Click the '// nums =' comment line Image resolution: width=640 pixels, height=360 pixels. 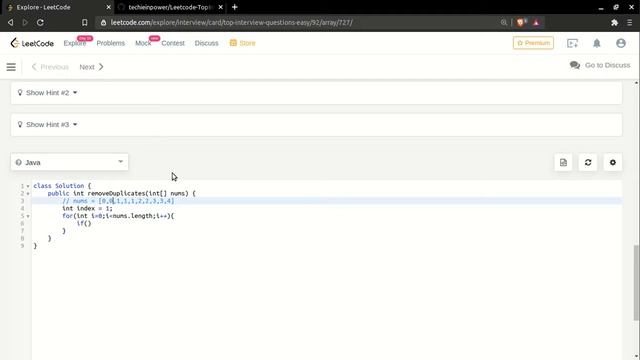[x=118, y=201]
